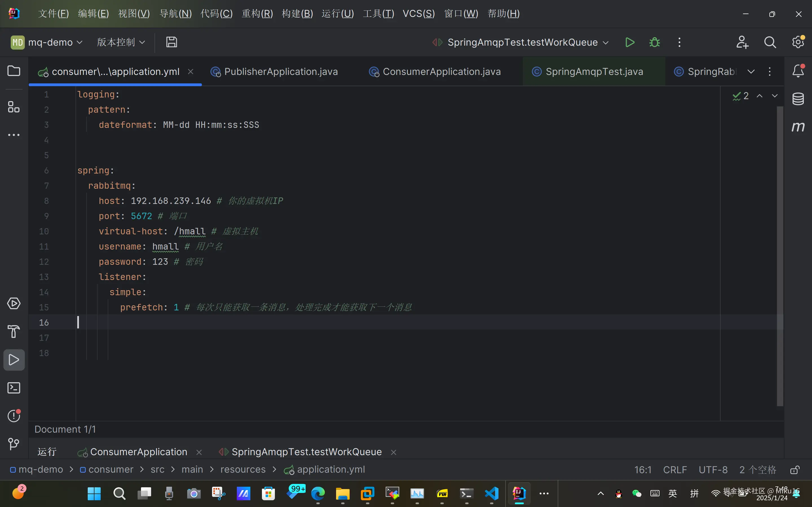This screenshot has height=507, width=812.
Task: Start debugging with the bug icon
Action: pos(654,42)
